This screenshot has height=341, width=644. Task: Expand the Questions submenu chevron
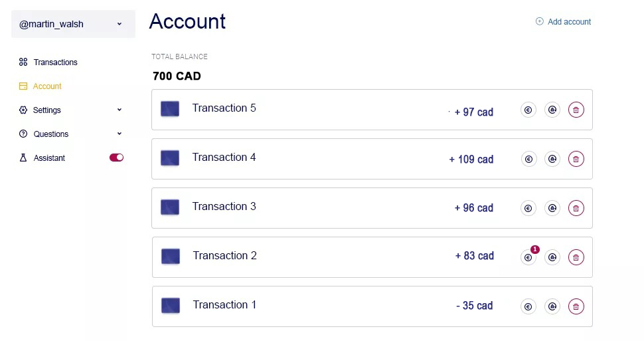point(120,134)
